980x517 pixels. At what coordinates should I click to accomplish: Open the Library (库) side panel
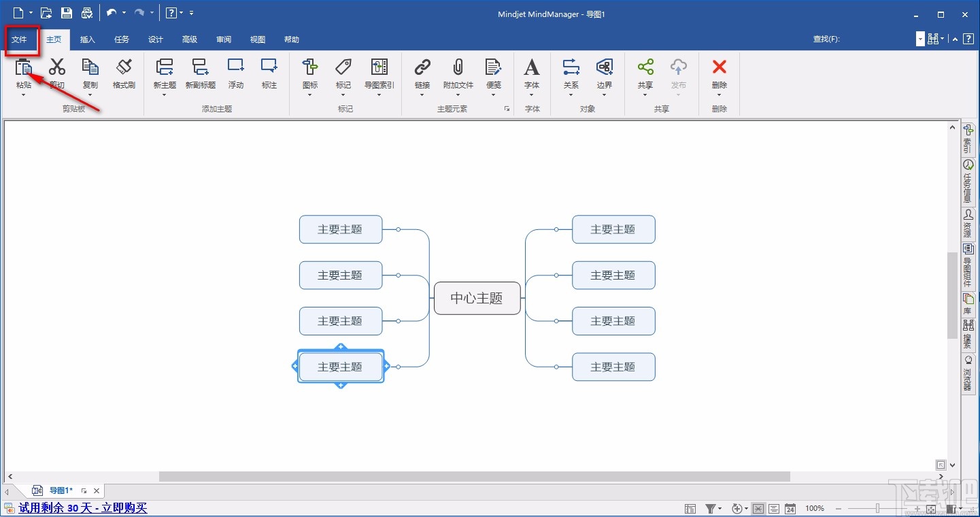pos(968,303)
